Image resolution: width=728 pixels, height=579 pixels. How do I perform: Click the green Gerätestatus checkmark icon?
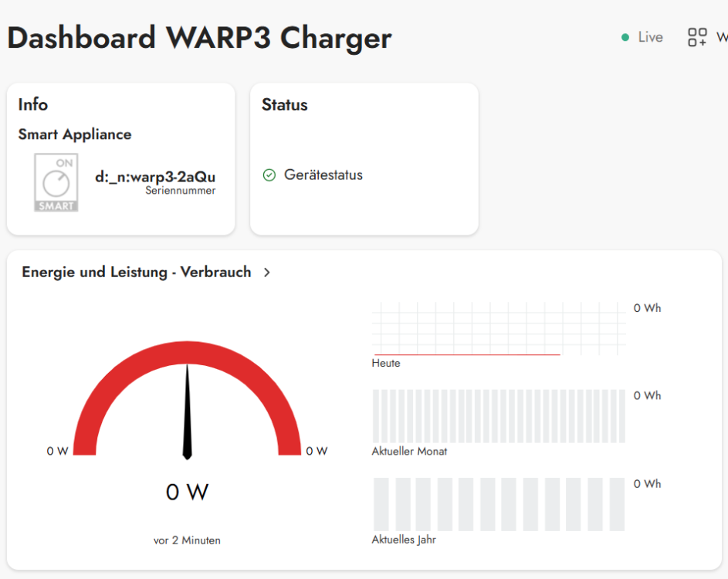(x=269, y=175)
